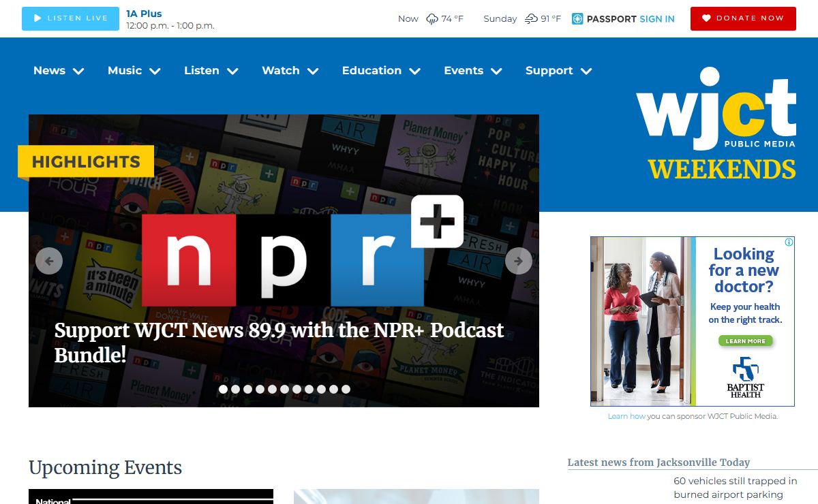Screen dimensions: 818x504
Task: Open the News menu
Action: click(49, 71)
